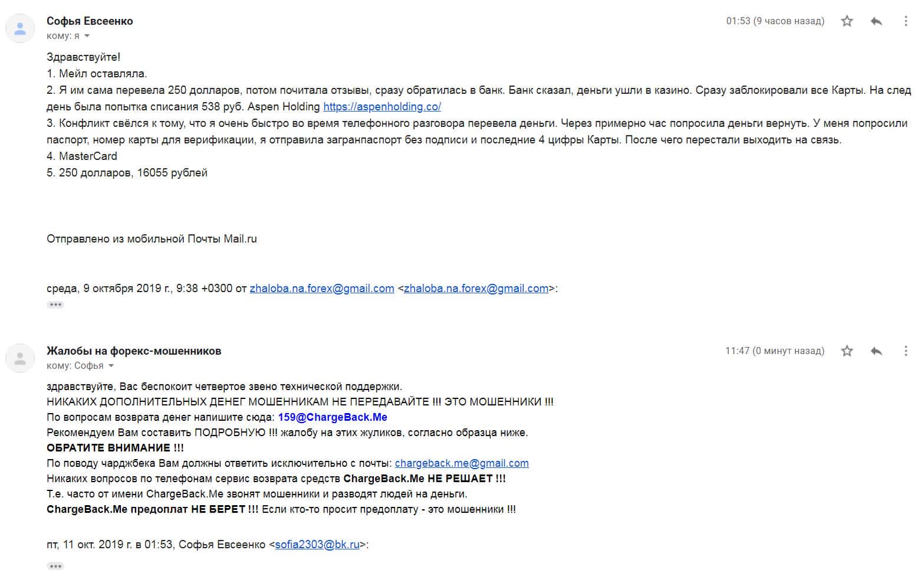Expand recipient details next to 'кому: я'
924x586 pixels.
pyautogui.click(x=87, y=36)
